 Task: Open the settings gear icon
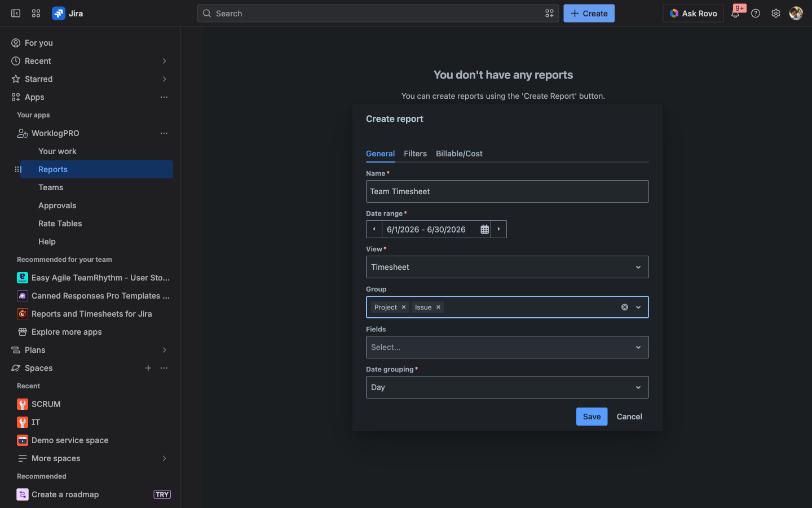[x=776, y=14]
